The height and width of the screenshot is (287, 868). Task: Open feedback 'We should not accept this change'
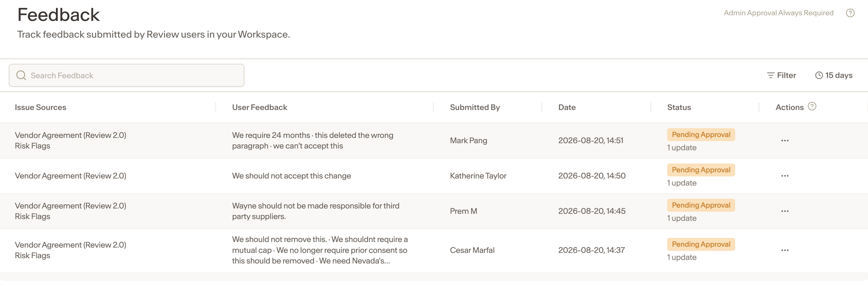coord(291,176)
